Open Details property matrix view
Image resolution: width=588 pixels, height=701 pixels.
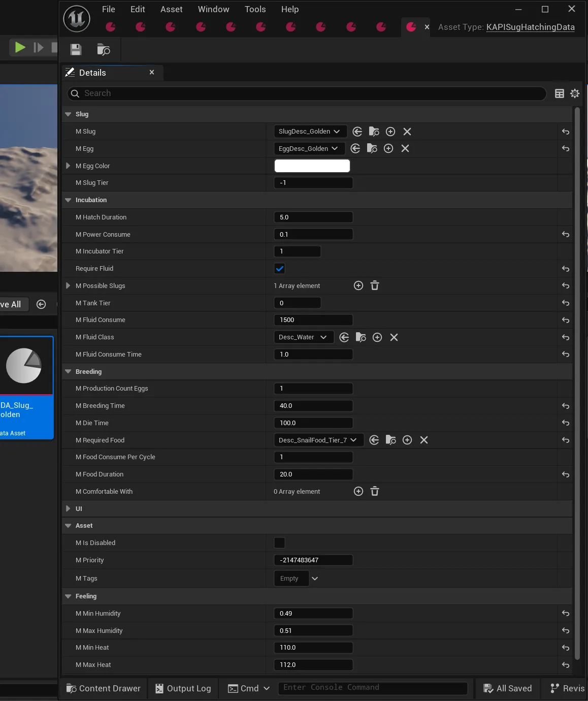pos(560,93)
